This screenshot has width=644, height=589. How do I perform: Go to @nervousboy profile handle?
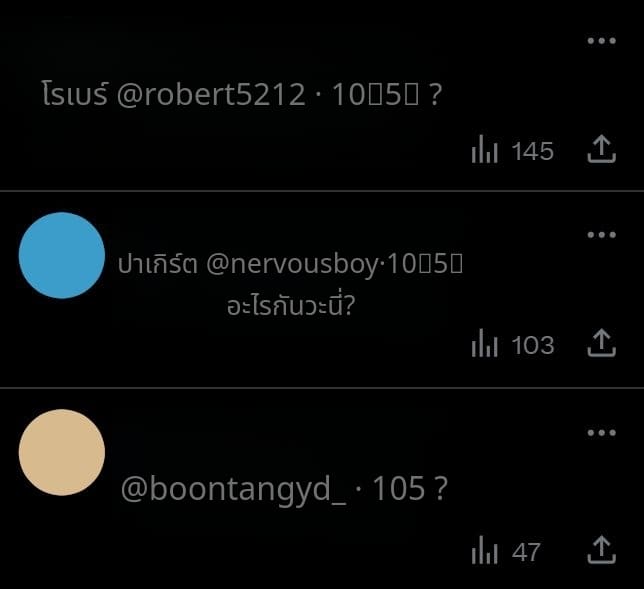click(x=292, y=264)
